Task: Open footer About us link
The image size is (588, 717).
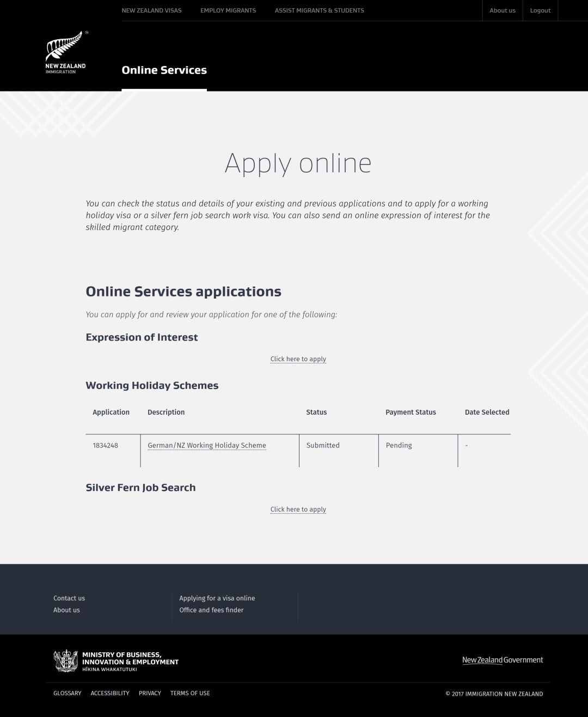Action: [x=66, y=610]
